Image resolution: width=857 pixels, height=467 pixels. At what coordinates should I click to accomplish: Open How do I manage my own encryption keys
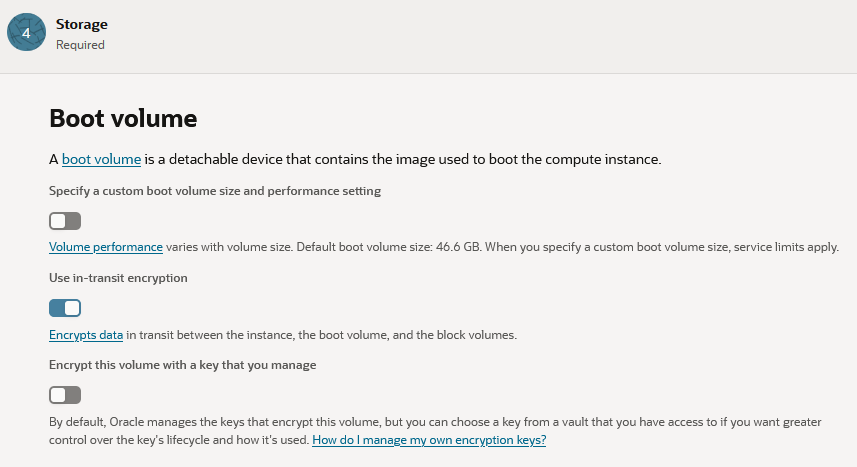tap(429, 440)
